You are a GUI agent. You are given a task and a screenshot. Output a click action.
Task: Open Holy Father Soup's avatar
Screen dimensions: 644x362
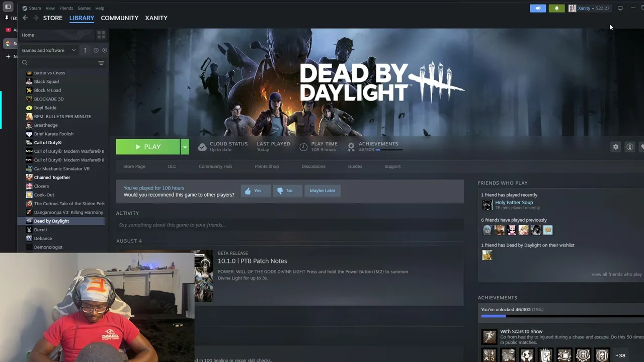click(487, 205)
